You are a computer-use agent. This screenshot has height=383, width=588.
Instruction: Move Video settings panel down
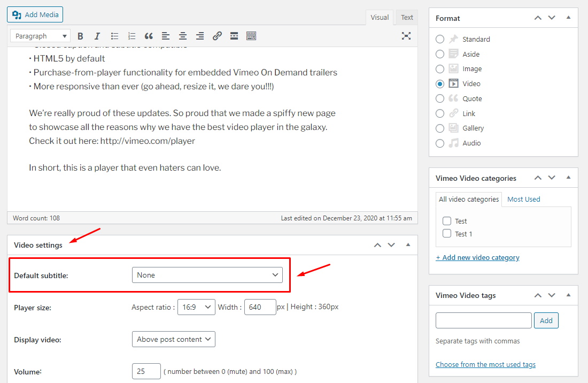[x=391, y=245]
